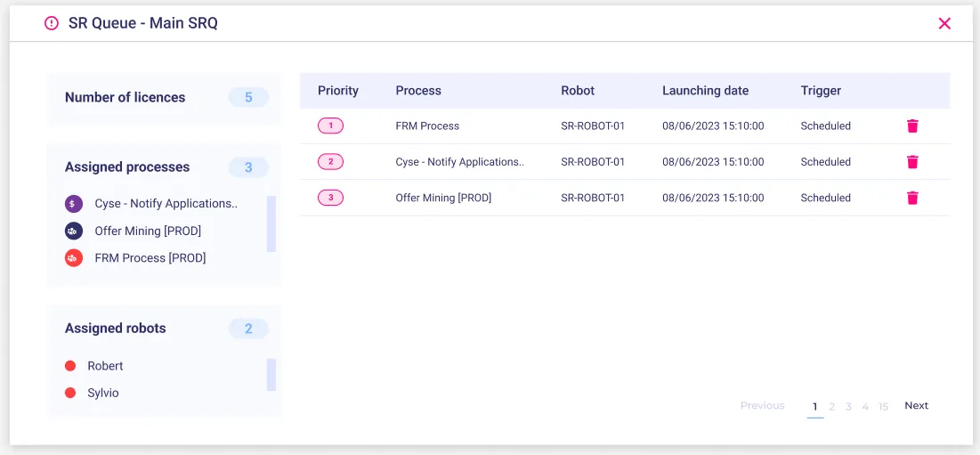
Task: Select Offer Mining [PROD] in assigned processes
Action: pos(148,232)
